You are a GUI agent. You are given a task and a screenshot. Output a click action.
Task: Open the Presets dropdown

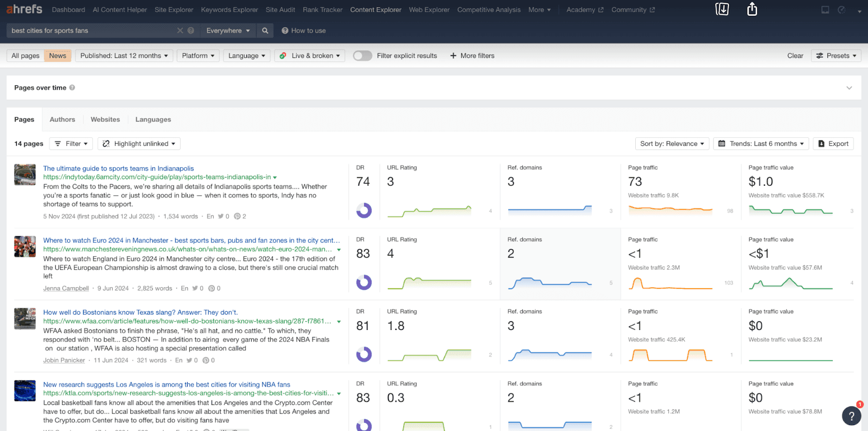836,55
